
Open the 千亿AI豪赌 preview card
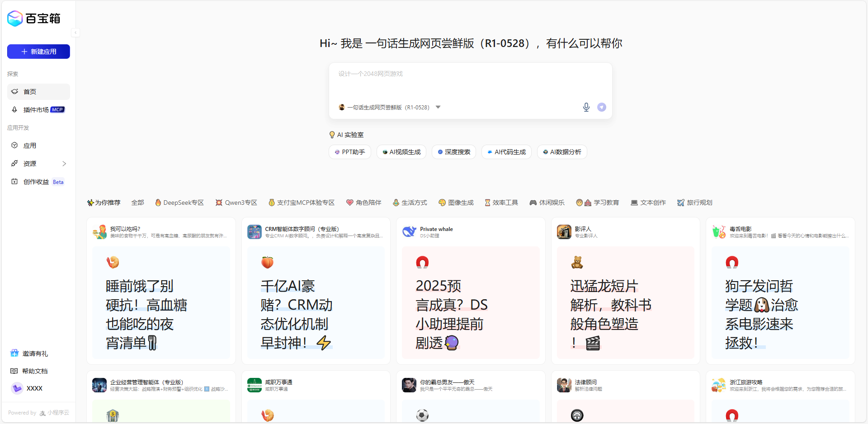(316, 302)
